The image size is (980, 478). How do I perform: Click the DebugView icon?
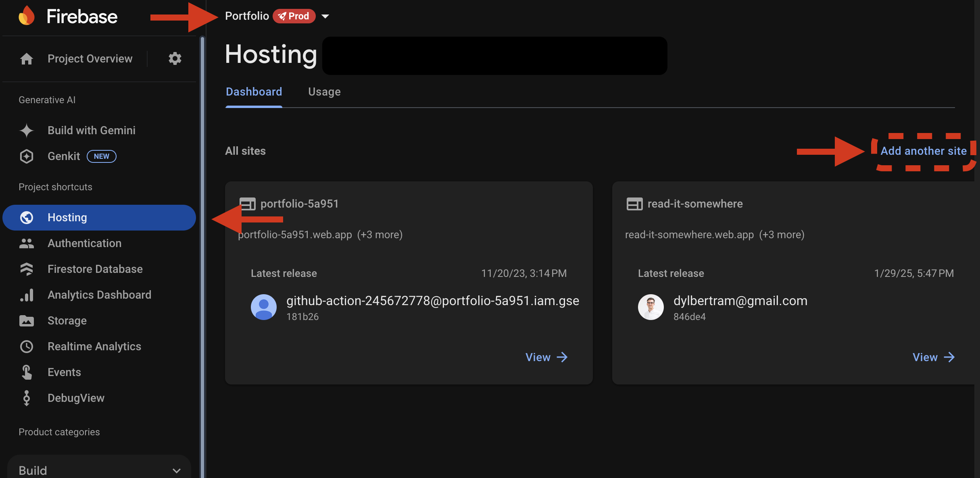27,398
